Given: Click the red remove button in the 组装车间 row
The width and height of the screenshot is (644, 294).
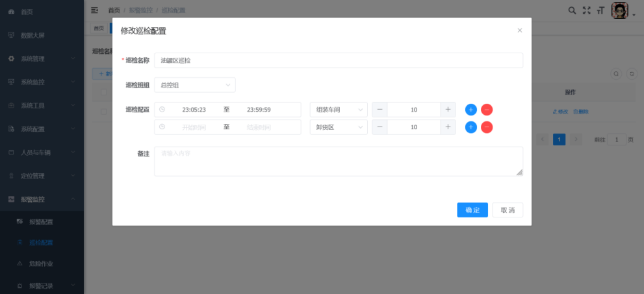Looking at the screenshot, I should pos(487,110).
